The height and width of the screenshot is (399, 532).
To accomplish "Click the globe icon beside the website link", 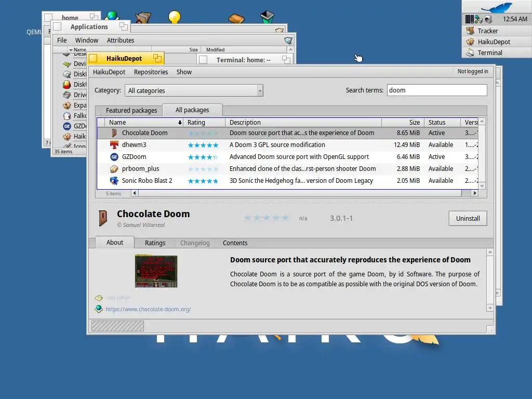I will 99,309.
